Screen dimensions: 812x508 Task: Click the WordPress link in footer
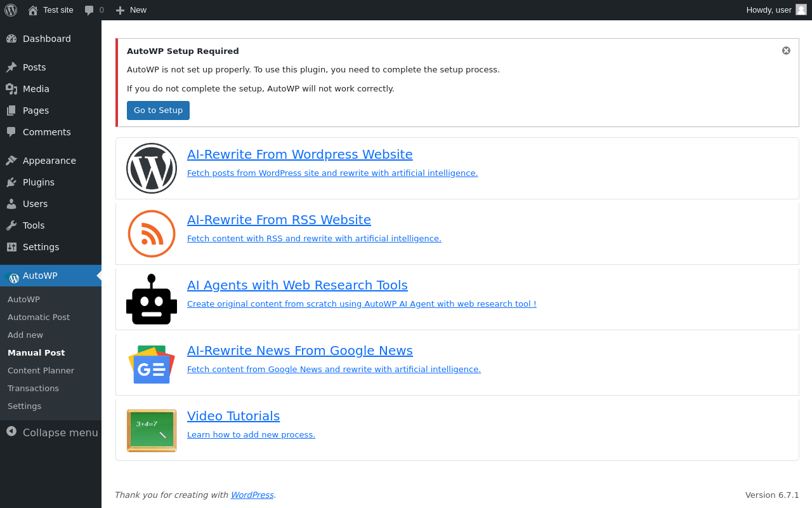252,495
